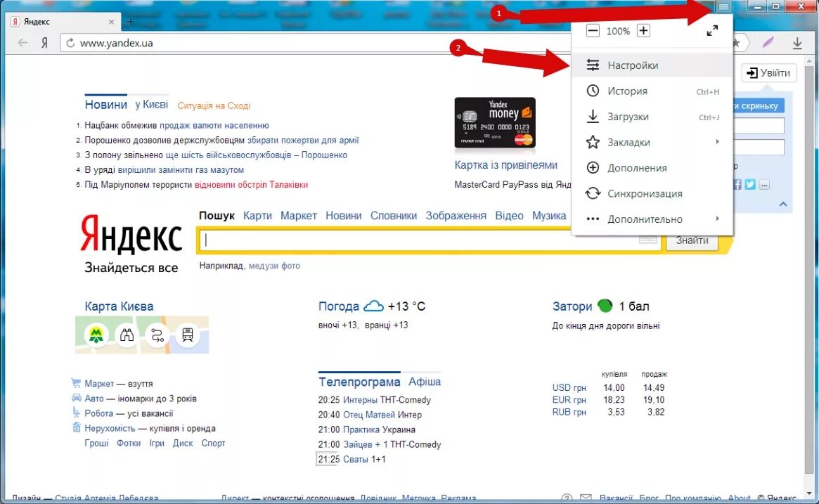Open Синхронизация from the menu
This screenshot has height=504, width=819.
(652, 193)
